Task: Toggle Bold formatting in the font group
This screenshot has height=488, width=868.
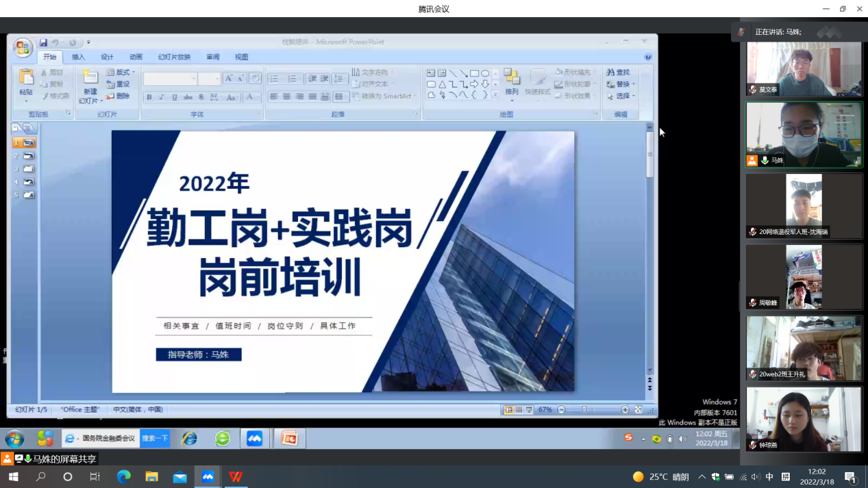Action: (149, 97)
